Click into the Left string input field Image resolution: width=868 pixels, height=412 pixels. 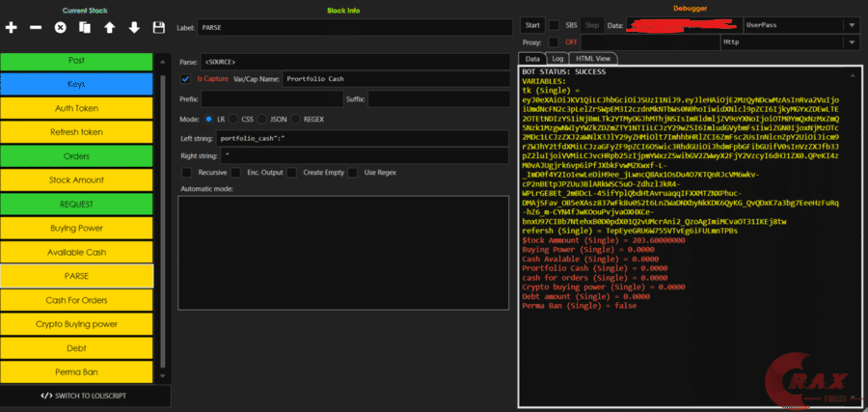click(x=366, y=137)
